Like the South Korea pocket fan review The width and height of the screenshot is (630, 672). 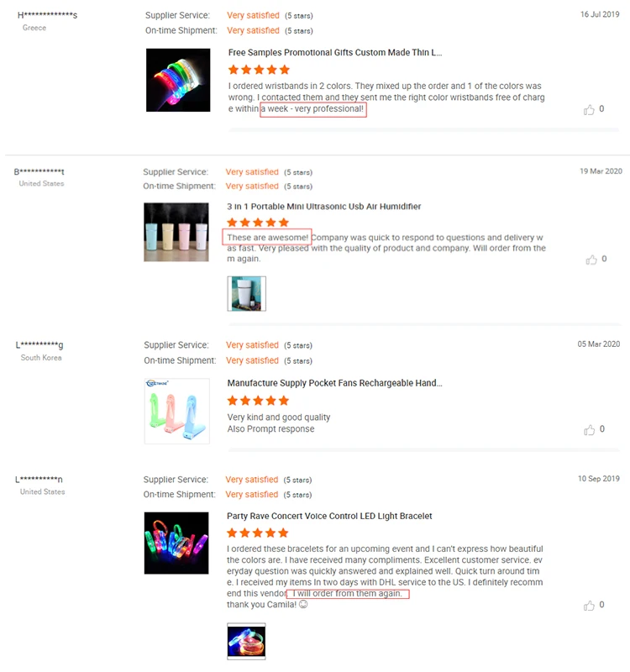click(x=590, y=430)
